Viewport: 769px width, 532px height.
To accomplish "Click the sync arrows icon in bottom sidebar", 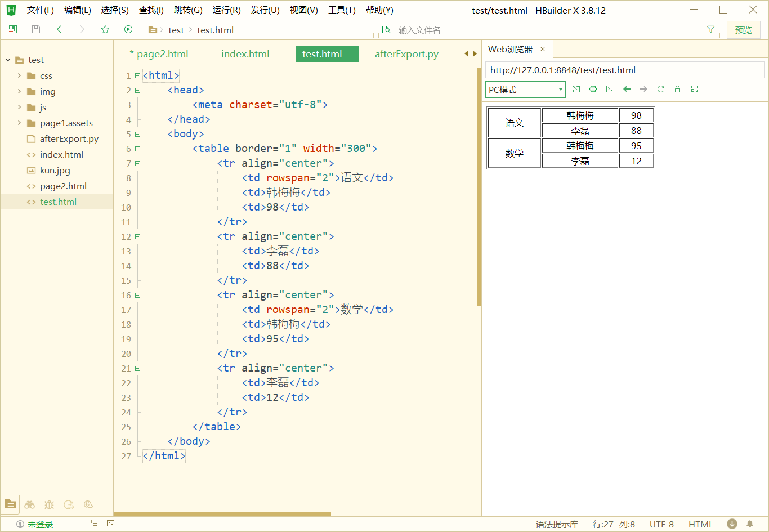I will click(x=69, y=504).
